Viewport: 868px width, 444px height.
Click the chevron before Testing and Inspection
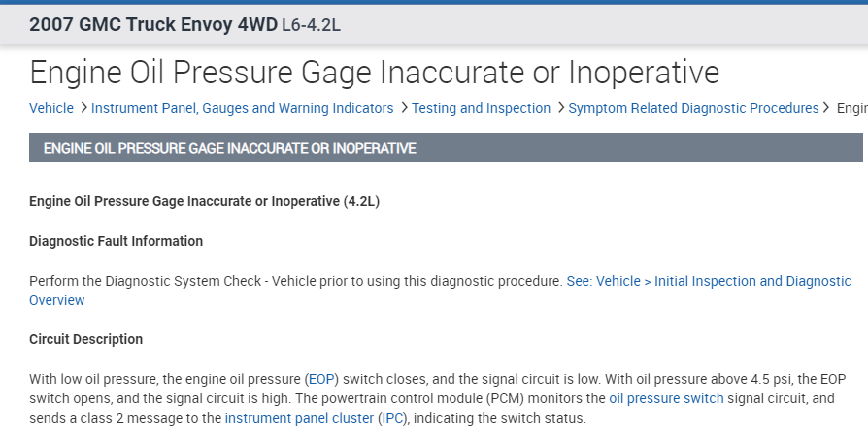pyautogui.click(x=403, y=108)
